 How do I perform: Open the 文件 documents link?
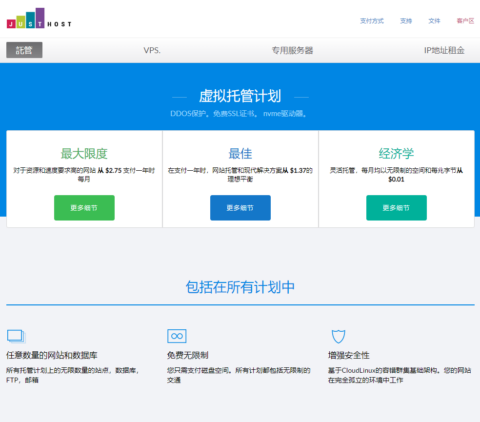coord(434,21)
